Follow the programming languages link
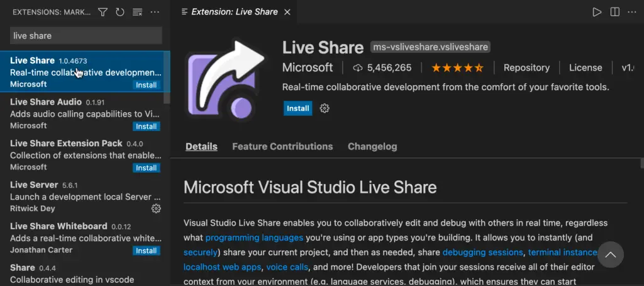 coord(254,238)
